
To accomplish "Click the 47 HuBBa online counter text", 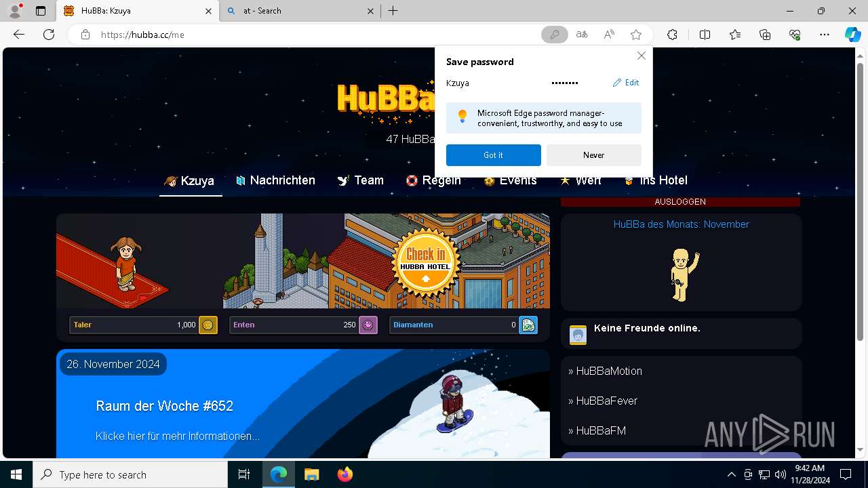I will [x=410, y=139].
